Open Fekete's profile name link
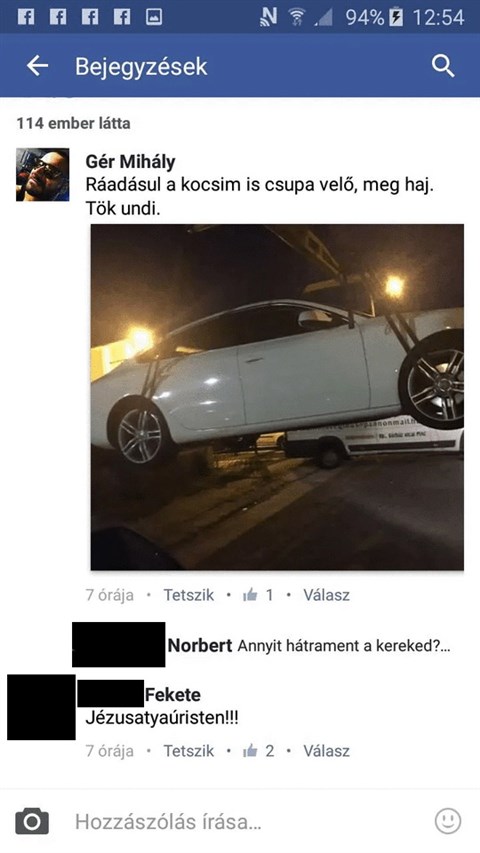Screen dimensions: 480x853 pyautogui.click(x=173, y=695)
